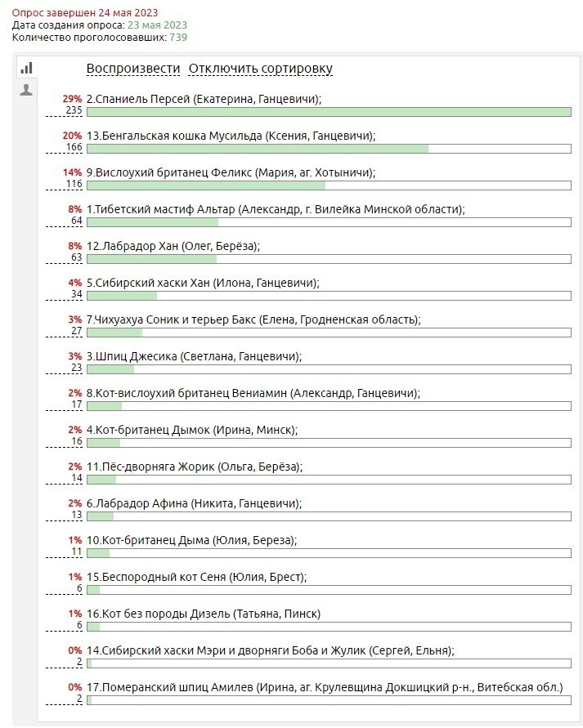This screenshot has width=583, height=728.
Task: Click the vote count 17 for Вениамин
Action: (77, 404)
